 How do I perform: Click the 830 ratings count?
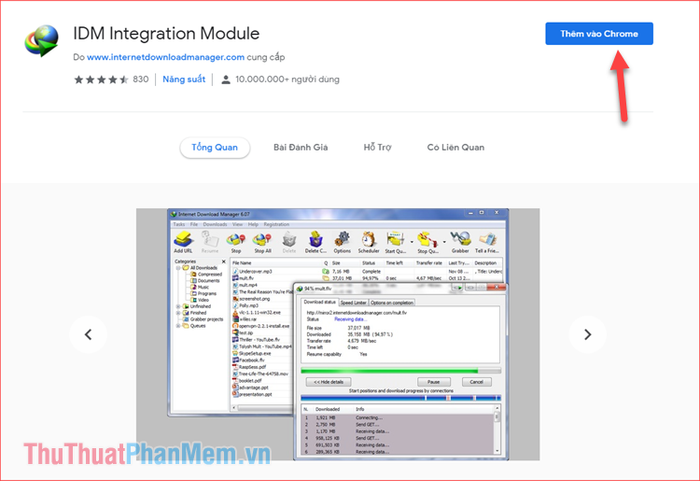[x=141, y=79]
